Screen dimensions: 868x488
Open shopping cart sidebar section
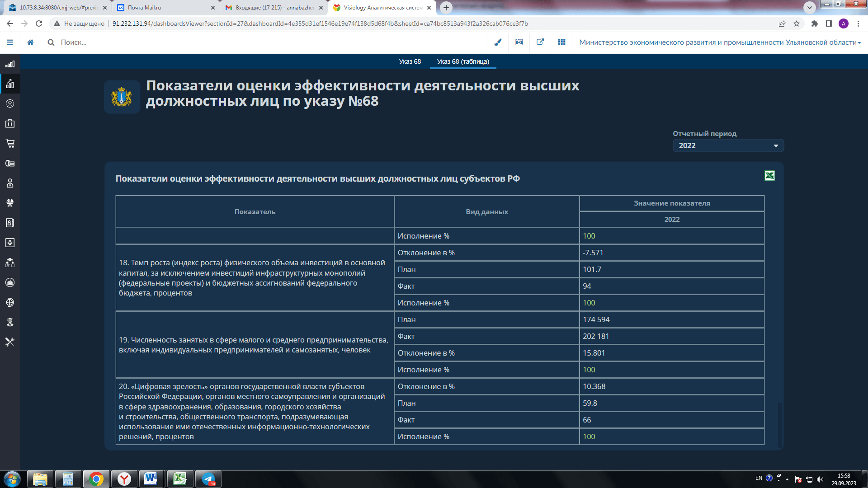[x=10, y=143]
